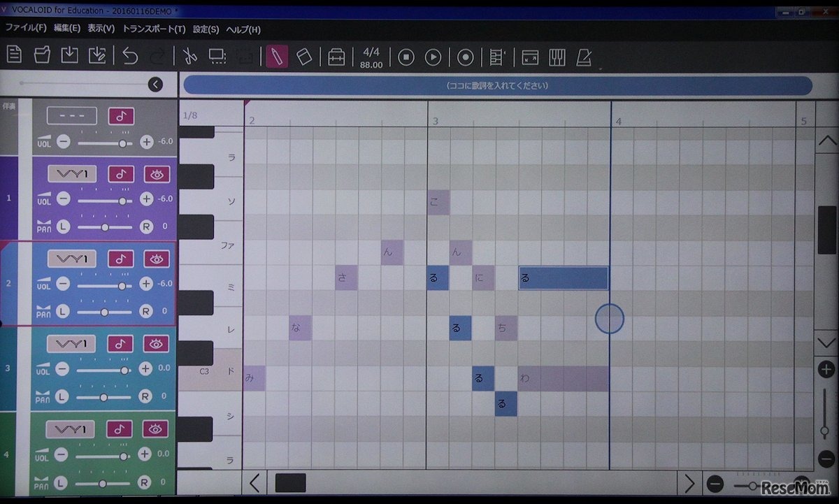
Task: Open track 3's VY1 singer selector
Action: [71, 343]
